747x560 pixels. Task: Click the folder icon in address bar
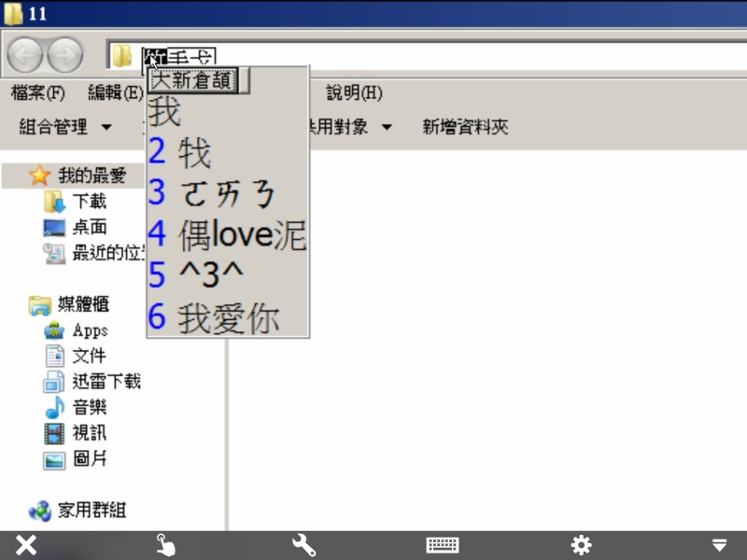(122, 58)
